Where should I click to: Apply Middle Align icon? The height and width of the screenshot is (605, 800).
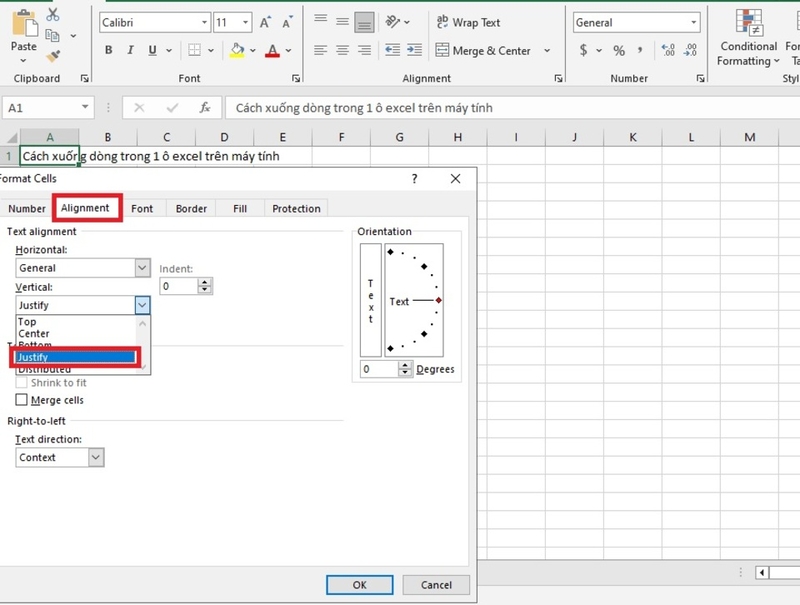click(x=342, y=22)
